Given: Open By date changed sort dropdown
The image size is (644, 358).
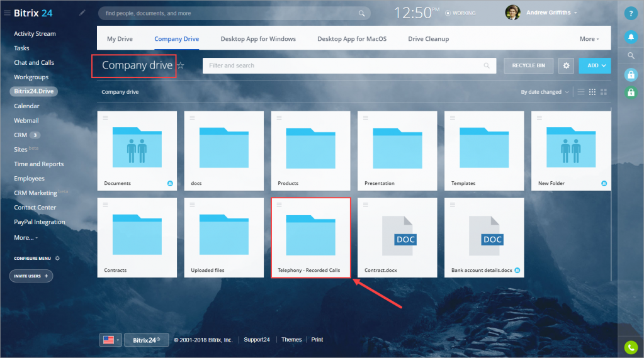Looking at the screenshot, I should pos(545,92).
